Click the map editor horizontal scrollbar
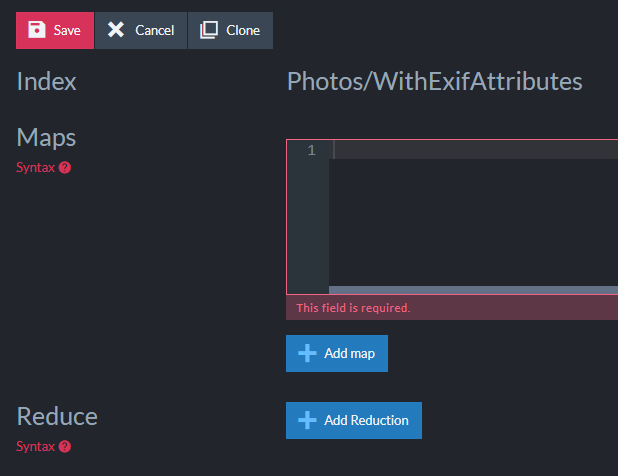This screenshot has height=476, width=618. click(x=472, y=290)
